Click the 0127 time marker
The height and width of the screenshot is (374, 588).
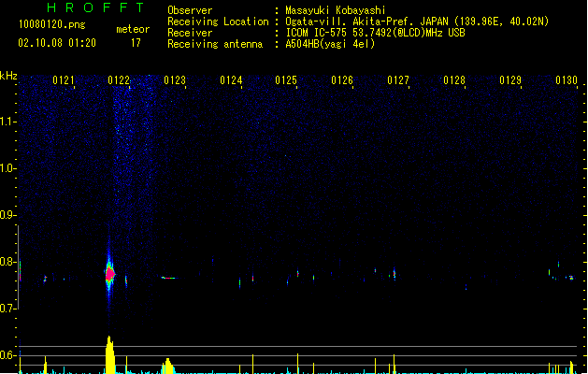(x=398, y=80)
